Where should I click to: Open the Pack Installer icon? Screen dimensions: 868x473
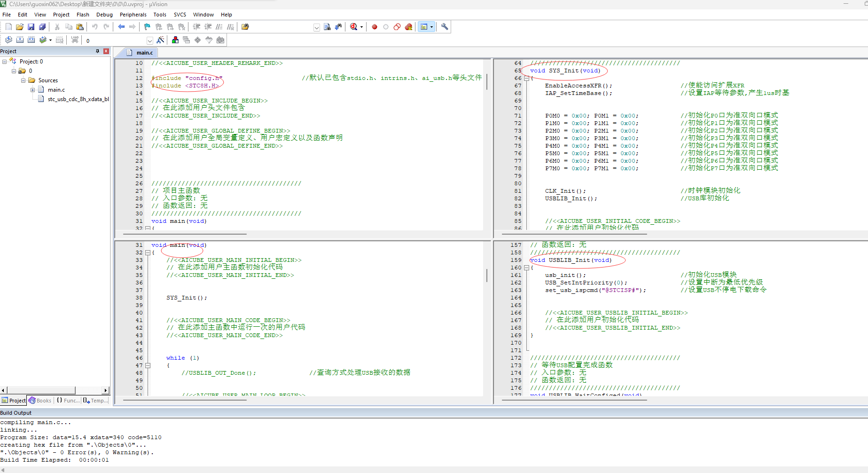point(220,40)
